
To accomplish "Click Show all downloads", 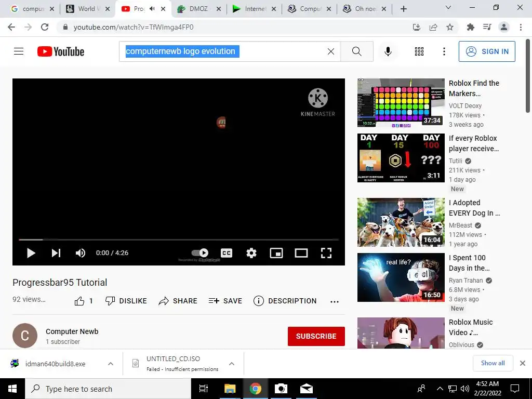I will click(x=493, y=363).
